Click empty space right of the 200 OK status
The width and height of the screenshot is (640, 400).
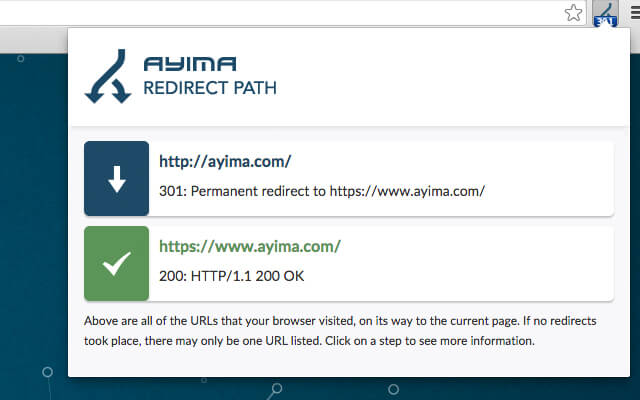(450, 274)
